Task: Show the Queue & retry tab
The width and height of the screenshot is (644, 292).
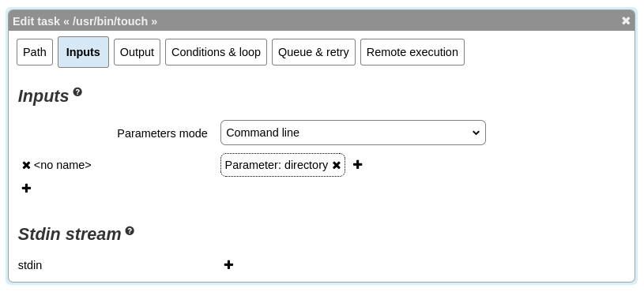Action: click(314, 52)
